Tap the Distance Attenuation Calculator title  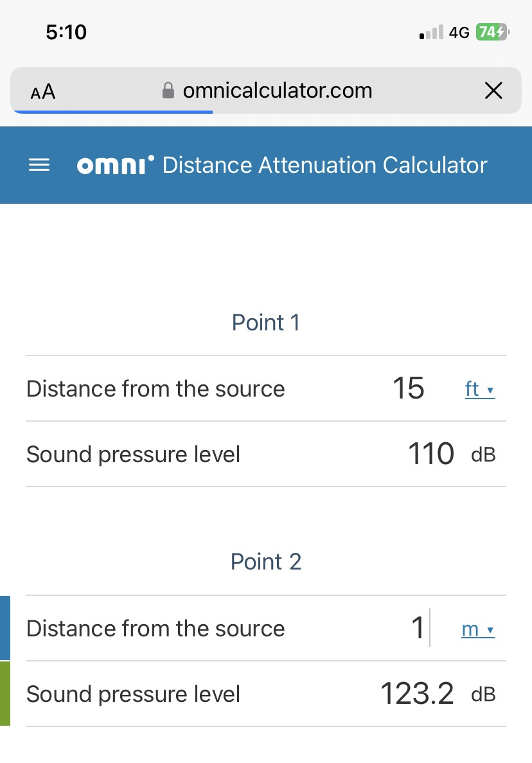(324, 165)
